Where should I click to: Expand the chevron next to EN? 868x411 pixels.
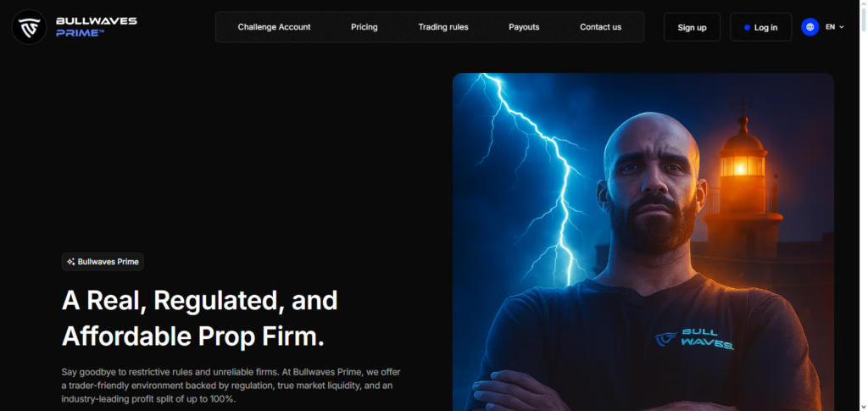pyautogui.click(x=842, y=27)
